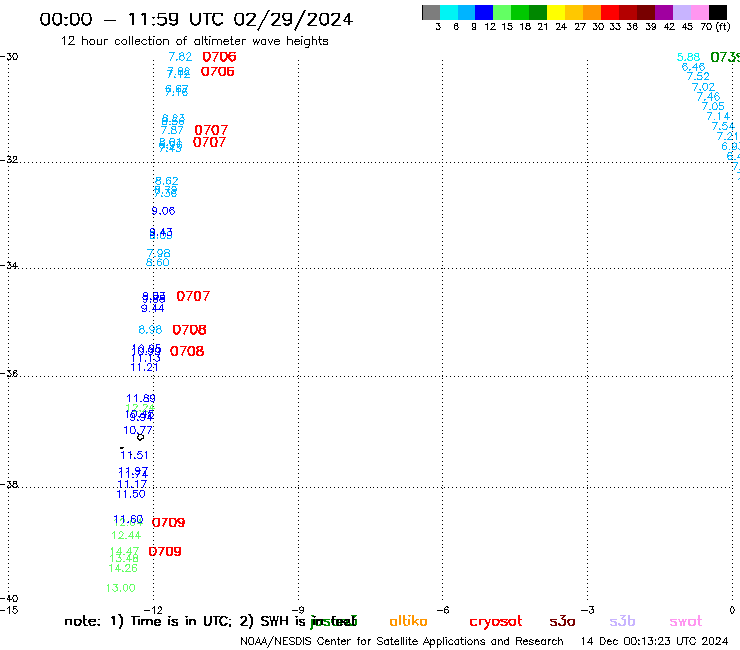Click the wave height value '14.26'
The width and height of the screenshot is (740, 650).
point(123,568)
